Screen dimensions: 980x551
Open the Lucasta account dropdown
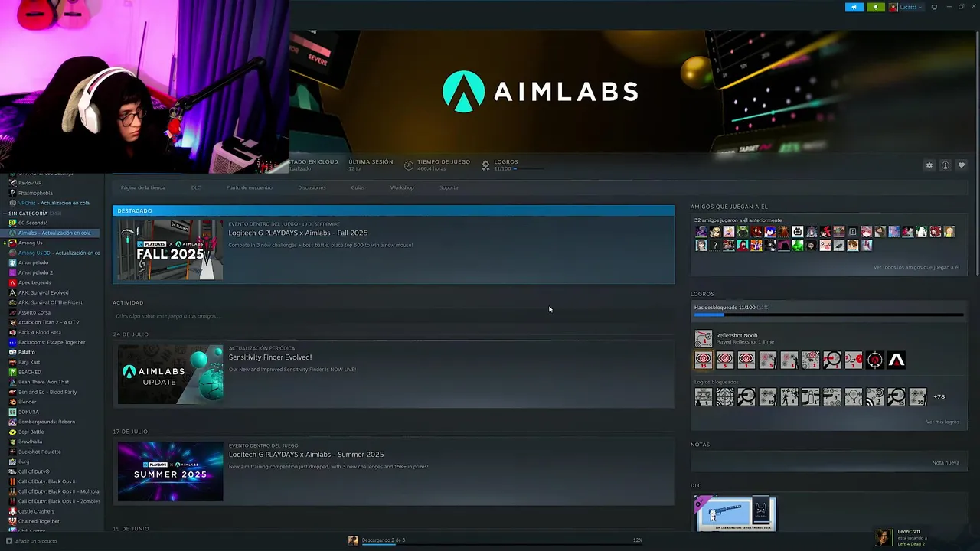pyautogui.click(x=910, y=7)
